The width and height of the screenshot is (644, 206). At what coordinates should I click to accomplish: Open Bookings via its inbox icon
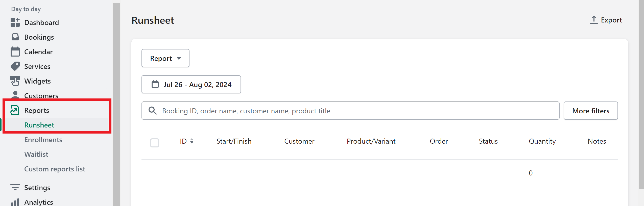tap(15, 37)
